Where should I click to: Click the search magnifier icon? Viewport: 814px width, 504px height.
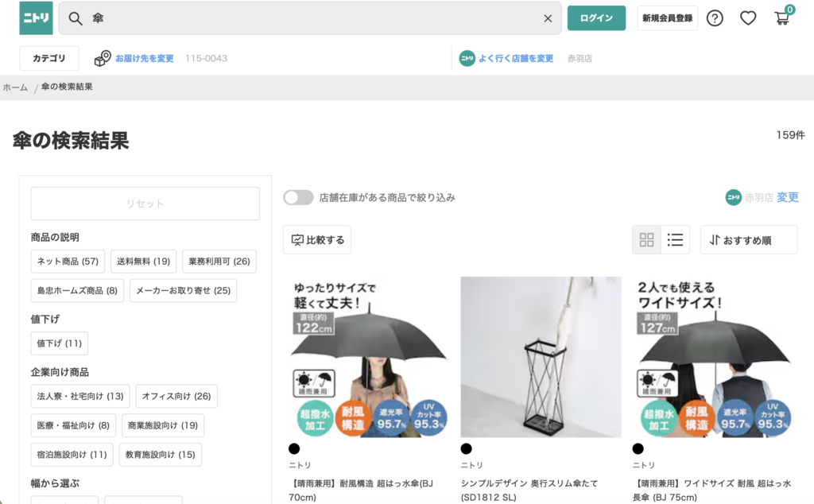[x=76, y=18]
